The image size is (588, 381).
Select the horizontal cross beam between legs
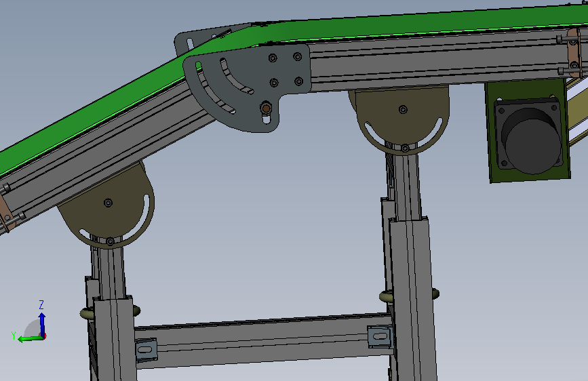click(262, 340)
